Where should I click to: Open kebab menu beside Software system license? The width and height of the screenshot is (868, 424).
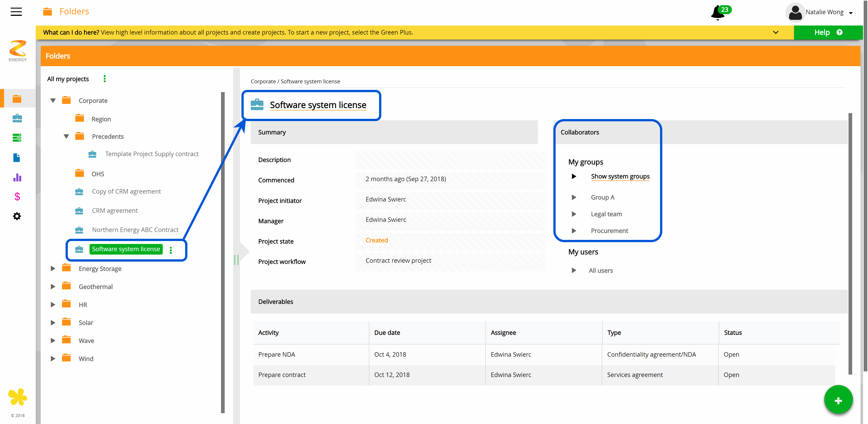pos(171,250)
